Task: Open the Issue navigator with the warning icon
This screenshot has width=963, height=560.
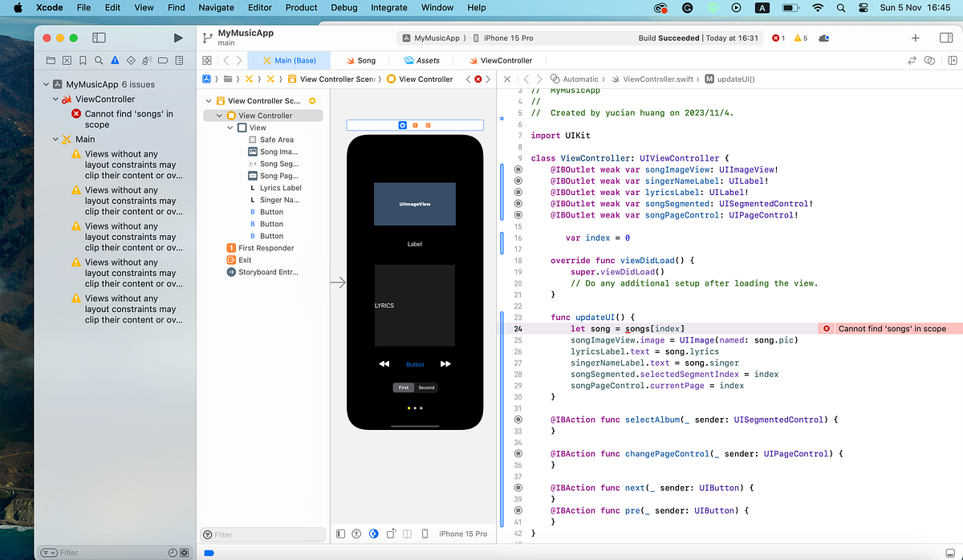Action: click(114, 60)
